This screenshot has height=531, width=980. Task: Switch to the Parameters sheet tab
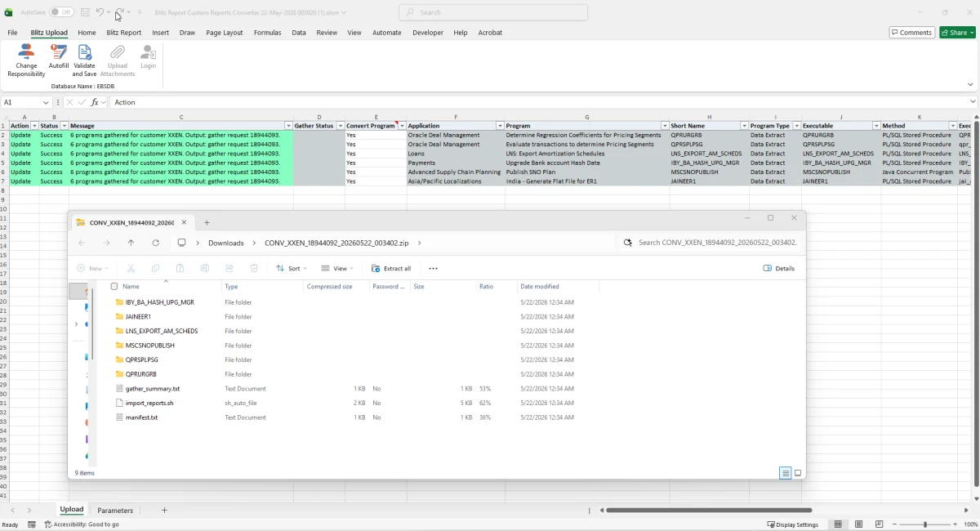(x=115, y=510)
